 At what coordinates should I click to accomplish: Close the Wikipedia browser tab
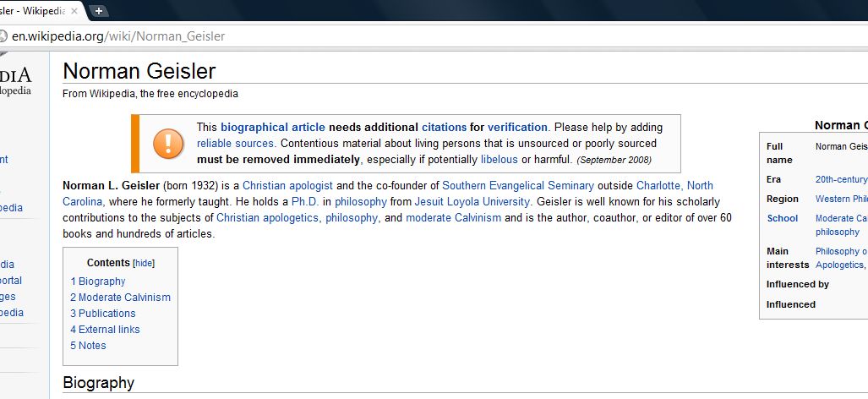point(74,10)
